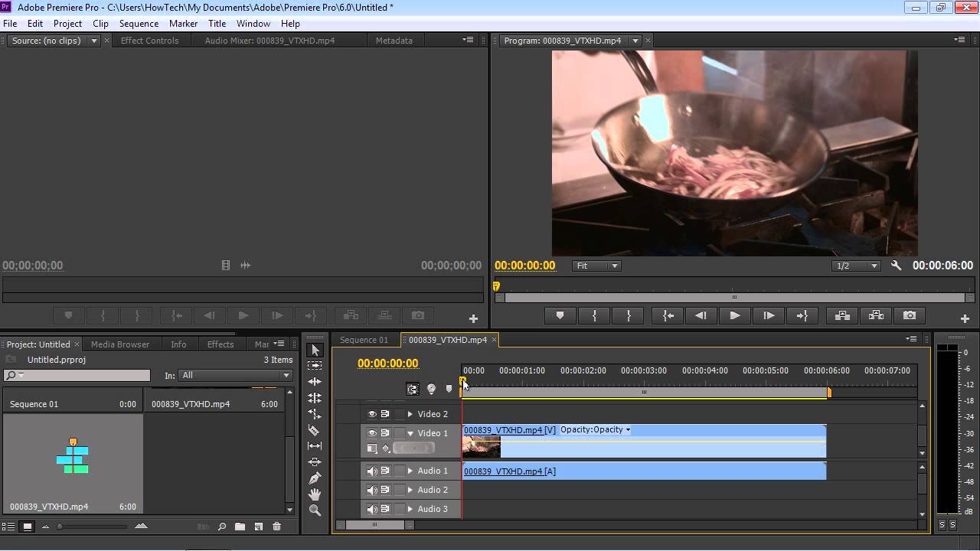Select the Zoom magnifier tool

[x=315, y=510]
